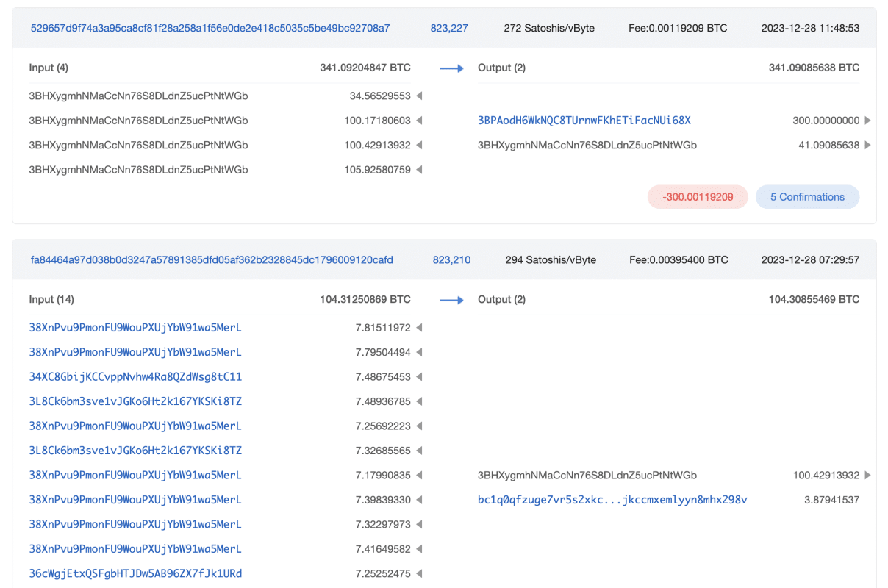View block 823,210
The image size is (888, 588).
[451, 259]
